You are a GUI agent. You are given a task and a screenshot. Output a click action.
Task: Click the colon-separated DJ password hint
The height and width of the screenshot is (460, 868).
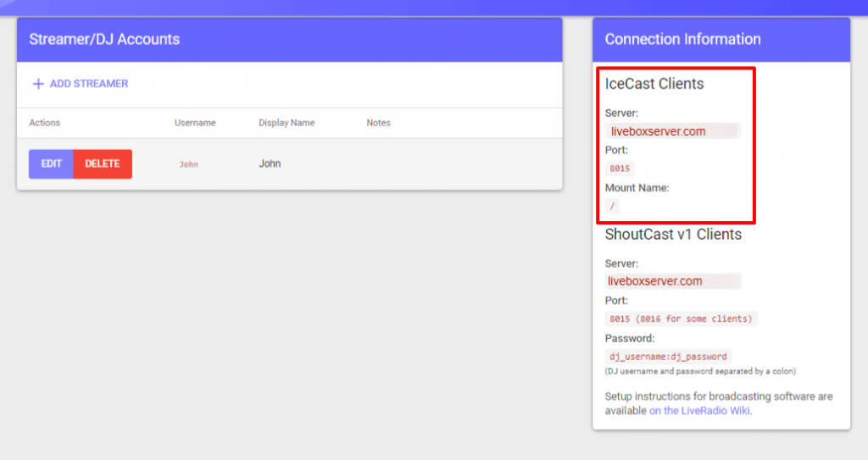[x=700, y=371]
